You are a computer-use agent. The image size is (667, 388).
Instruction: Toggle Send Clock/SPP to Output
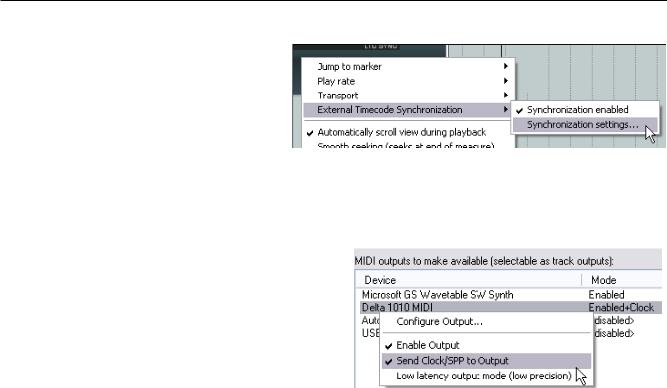pyautogui.click(x=486, y=361)
